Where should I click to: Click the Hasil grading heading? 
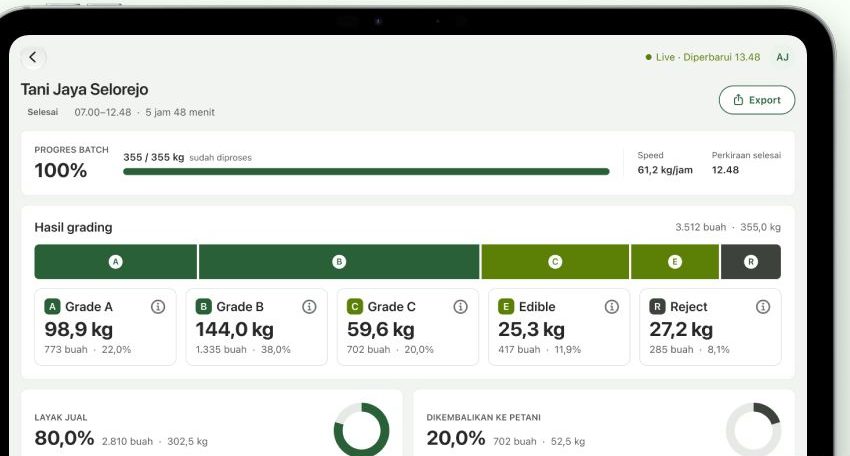(x=73, y=227)
